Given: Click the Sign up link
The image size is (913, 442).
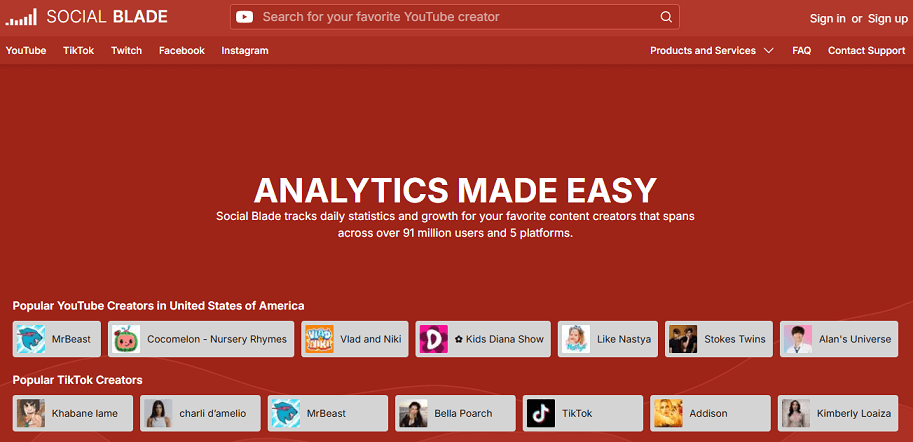Looking at the screenshot, I should pos(888,19).
